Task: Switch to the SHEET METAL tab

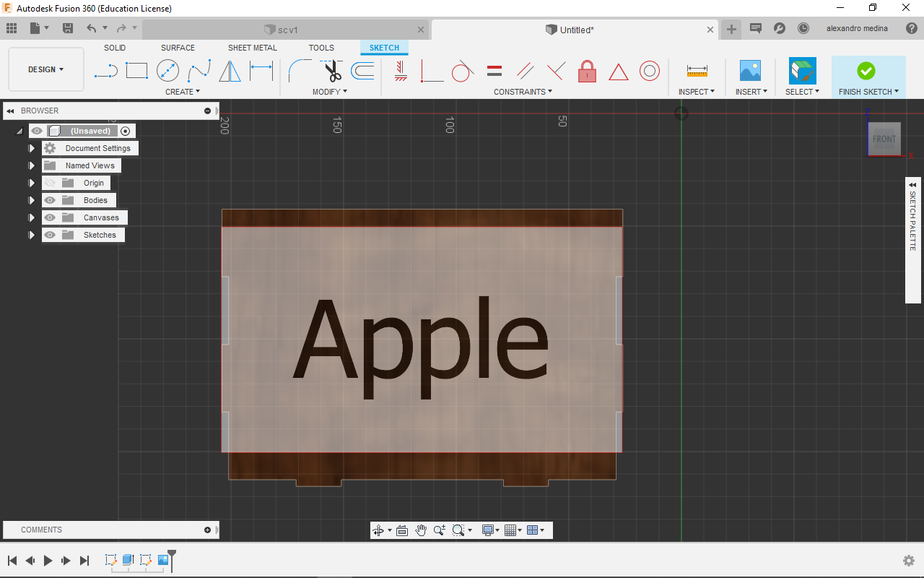Action: click(253, 48)
